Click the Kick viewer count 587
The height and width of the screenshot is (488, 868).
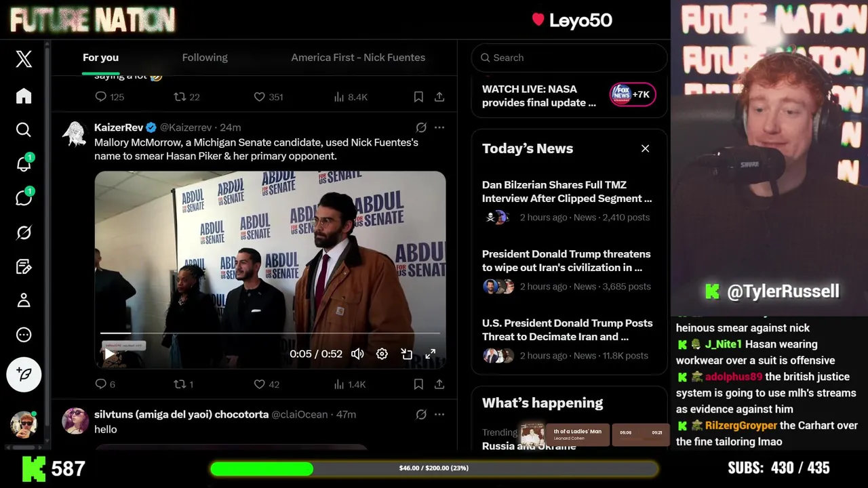tap(54, 469)
